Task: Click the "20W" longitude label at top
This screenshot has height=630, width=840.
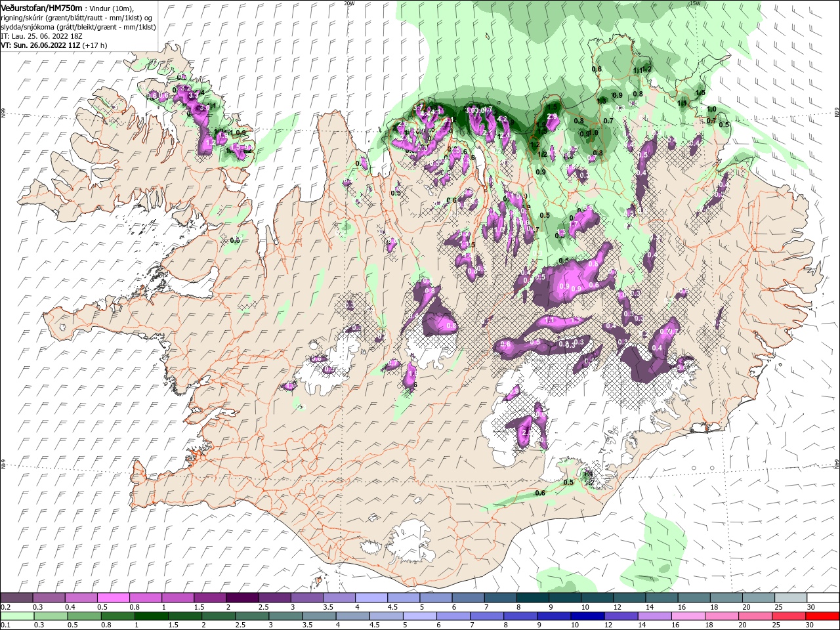Action: [x=349, y=3]
